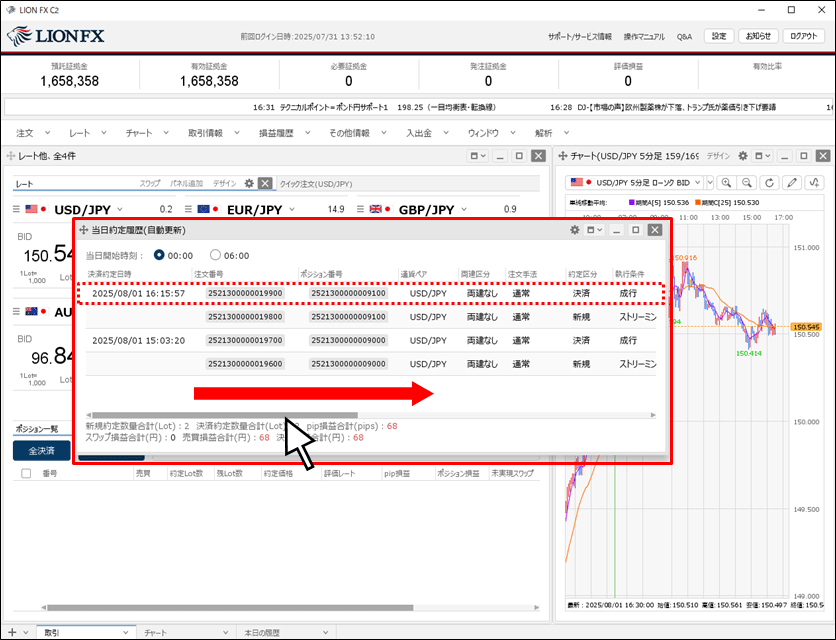
Task: Tick the select-all checkbox in position list header
Action: tap(26, 473)
